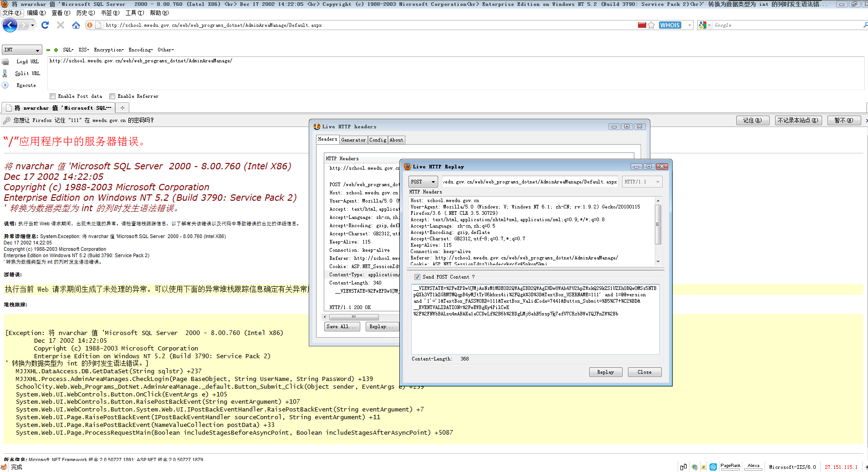The image size is (868, 472).
Task: Click the browser forward arrow
Action: pos(23,25)
